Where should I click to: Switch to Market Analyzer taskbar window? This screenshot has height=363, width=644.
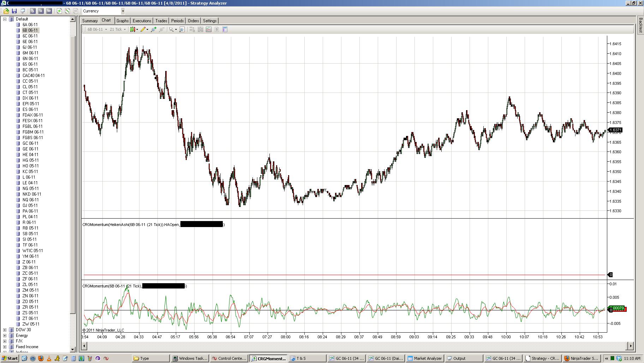click(424, 358)
